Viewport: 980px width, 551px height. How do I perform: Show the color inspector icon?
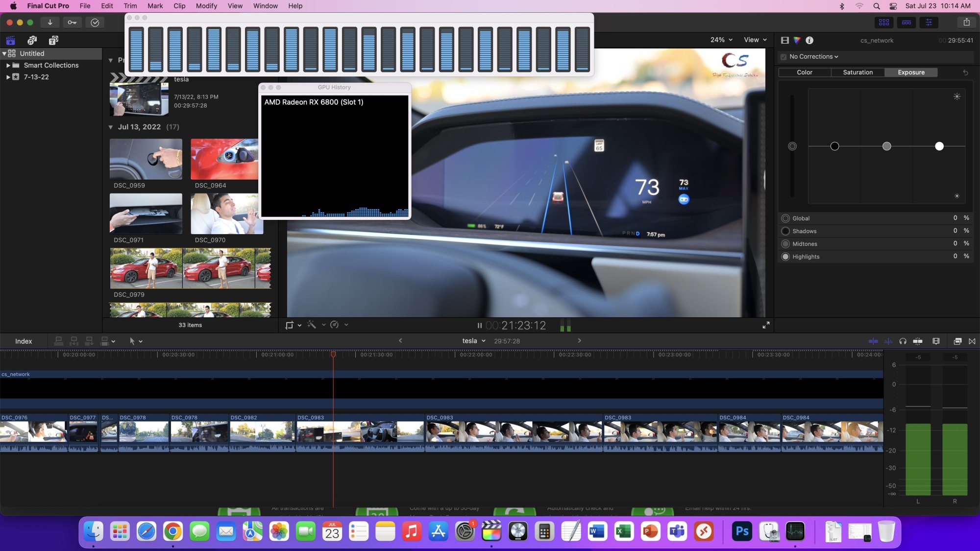pyautogui.click(x=797, y=40)
